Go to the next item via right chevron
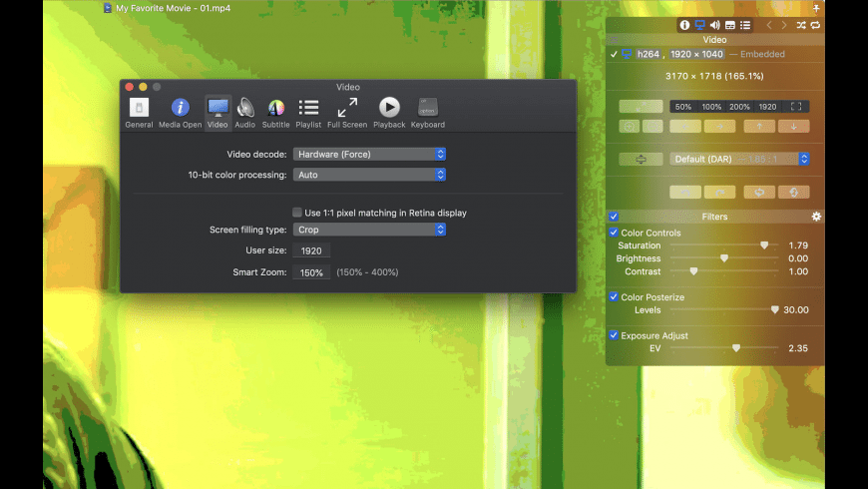This screenshot has width=868, height=489. (784, 25)
